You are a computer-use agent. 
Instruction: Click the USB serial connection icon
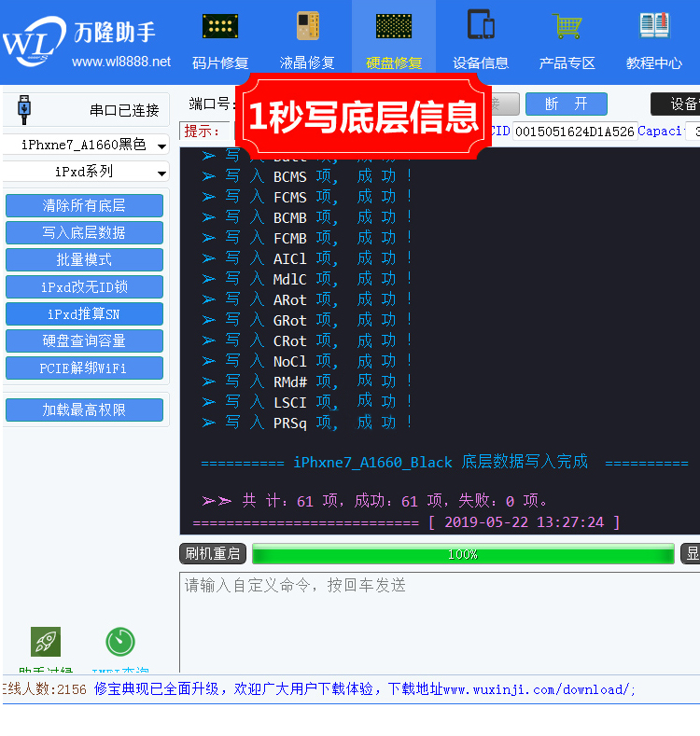click(x=24, y=109)
